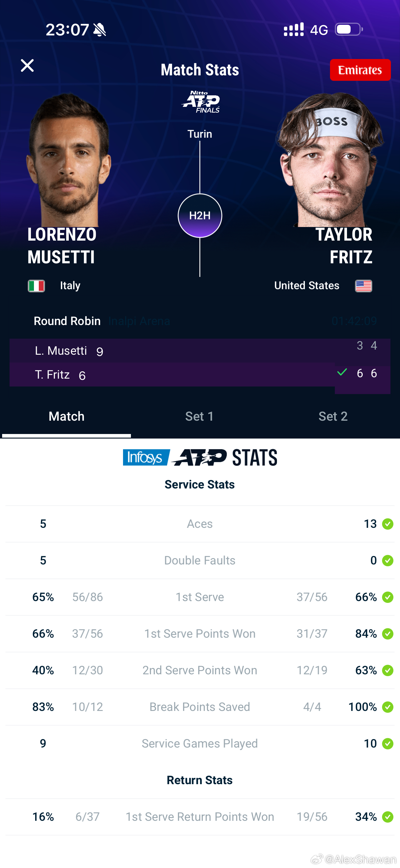Viewport: 400px width, 868px height.
Task: Switch to the Set 1 tab
Action: click(199, 416)
